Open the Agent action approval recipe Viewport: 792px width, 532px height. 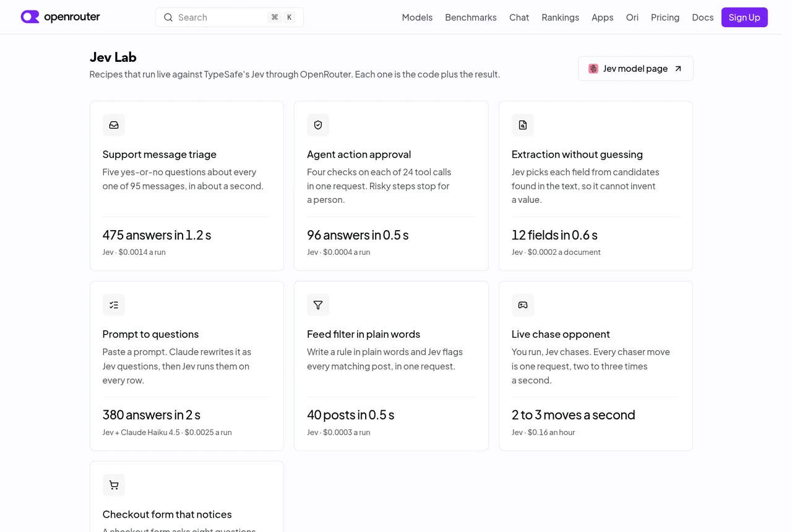(391, 186)
